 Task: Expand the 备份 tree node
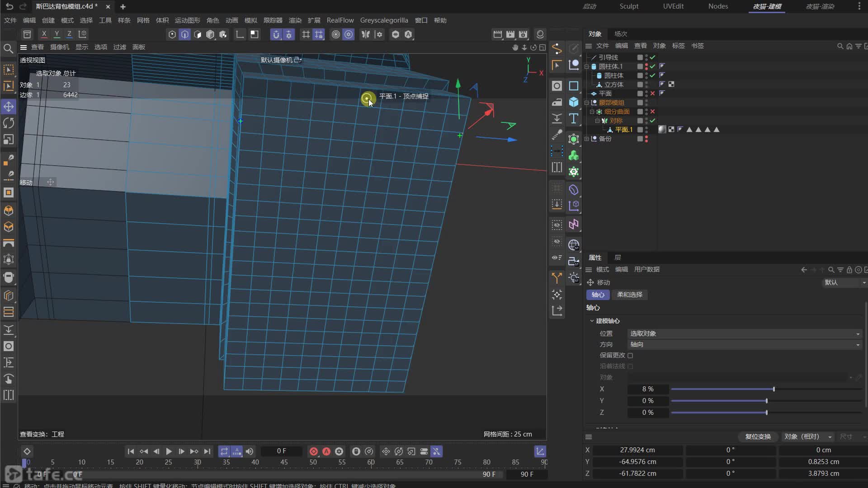(x=587, y=139)
